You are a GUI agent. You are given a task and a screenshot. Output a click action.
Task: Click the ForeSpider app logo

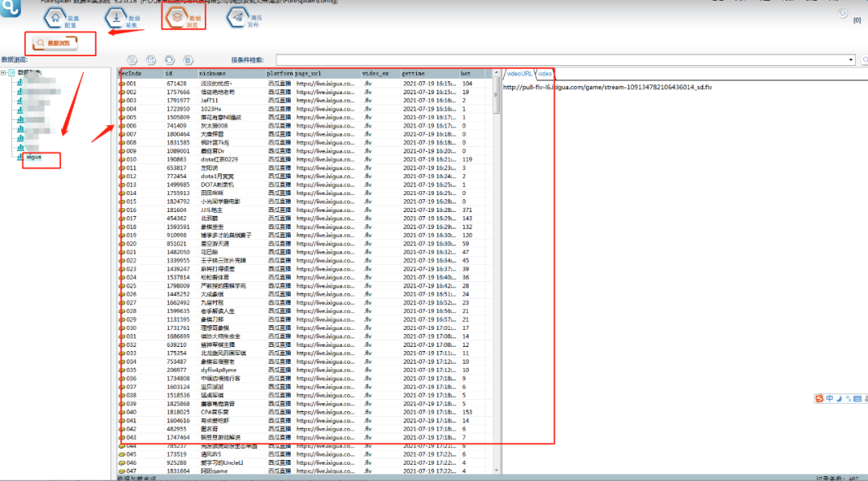click(10, 8)
